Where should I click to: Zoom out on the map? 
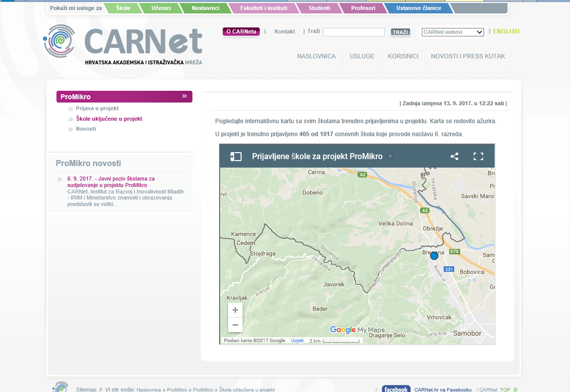(235, 325)
